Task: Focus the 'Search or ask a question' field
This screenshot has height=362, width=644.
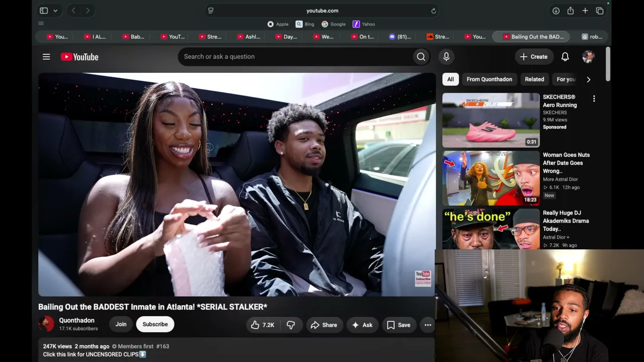Action: 295,57
